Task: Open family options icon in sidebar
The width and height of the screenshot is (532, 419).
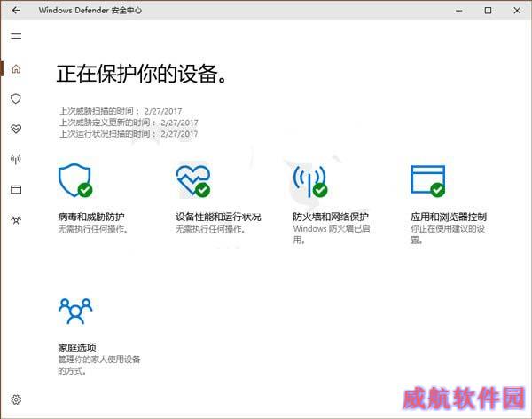Action: pos(16,220)
